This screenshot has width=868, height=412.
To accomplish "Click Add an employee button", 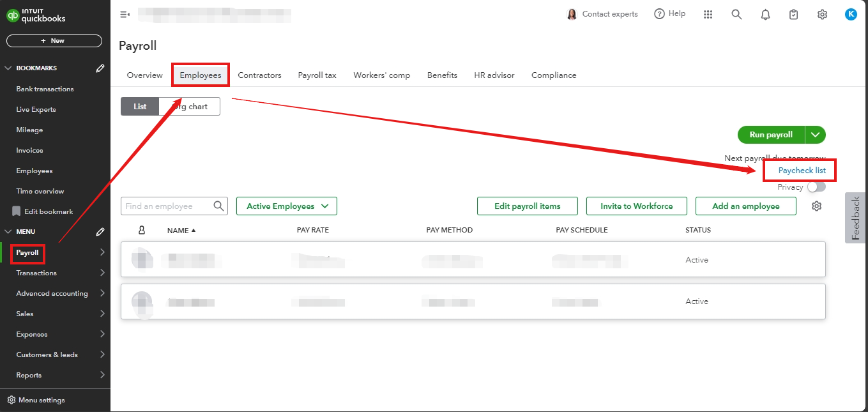I will pyautogui.click(x=746, y=206).
